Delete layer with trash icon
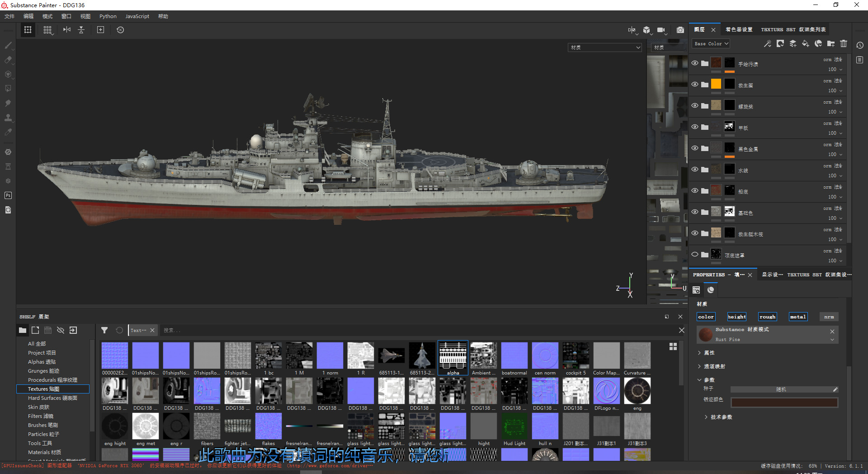 point(844,44)
